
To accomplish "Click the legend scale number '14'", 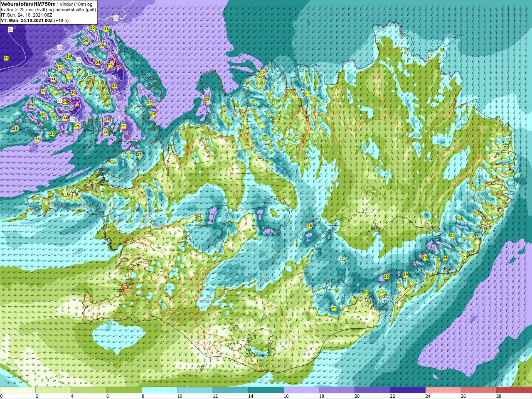I will (251, 396).
